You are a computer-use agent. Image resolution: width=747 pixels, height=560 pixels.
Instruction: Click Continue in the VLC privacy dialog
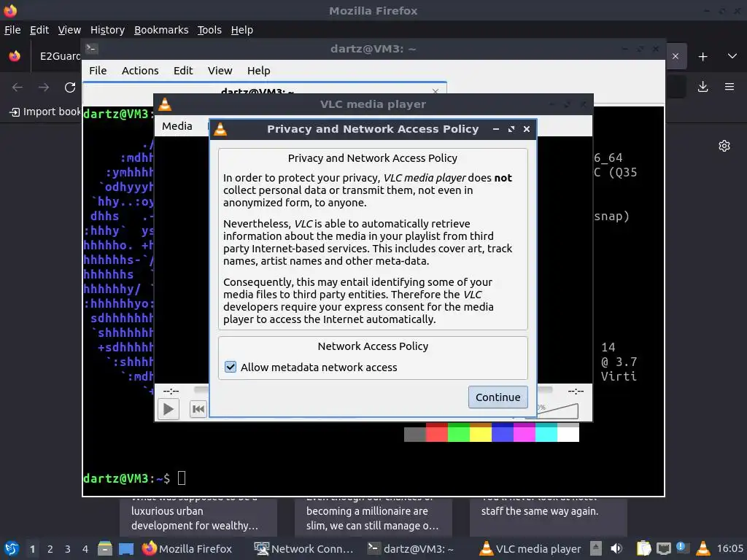coord(498,397)
